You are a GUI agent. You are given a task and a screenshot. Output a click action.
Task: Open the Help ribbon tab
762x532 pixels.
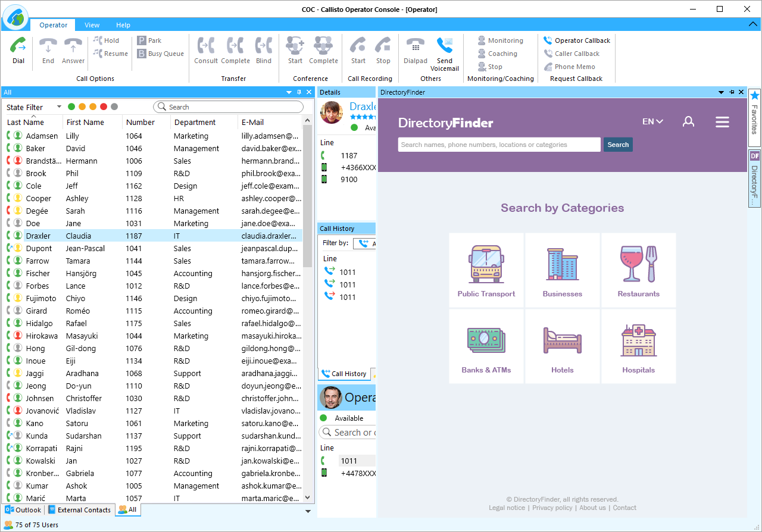point(123,25)
